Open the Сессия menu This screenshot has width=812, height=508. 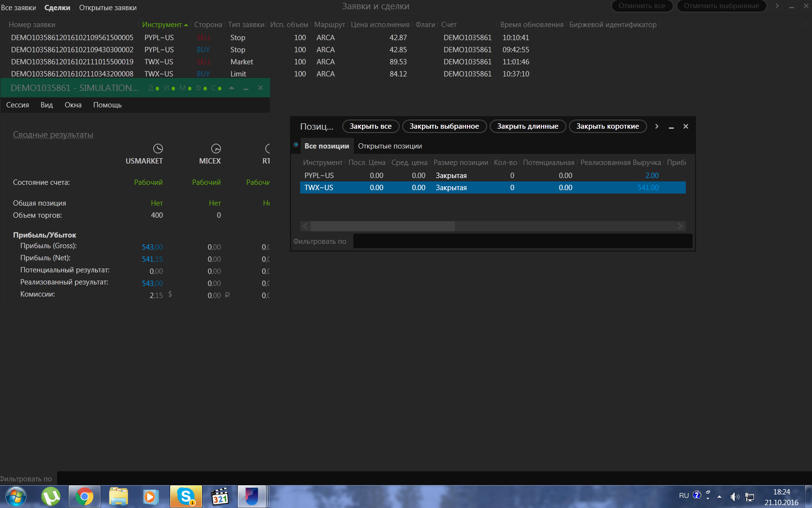pyautogui.click(x=17, y=105)
